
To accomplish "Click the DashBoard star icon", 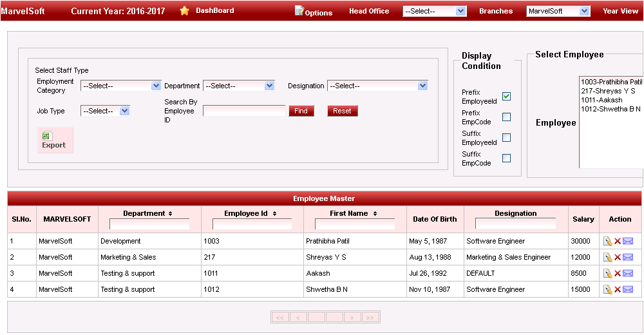I will pyautogui.click(x=185, y=11).
